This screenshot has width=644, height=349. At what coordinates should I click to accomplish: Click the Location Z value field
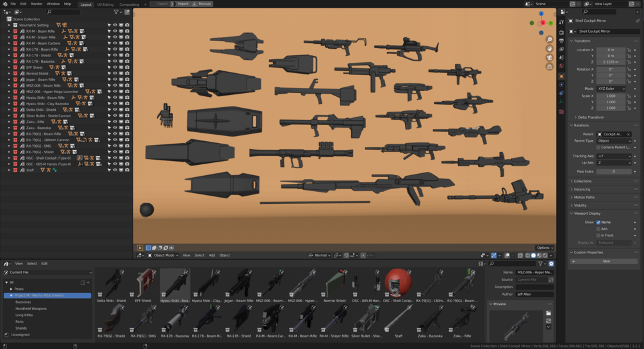coord(611,62)
